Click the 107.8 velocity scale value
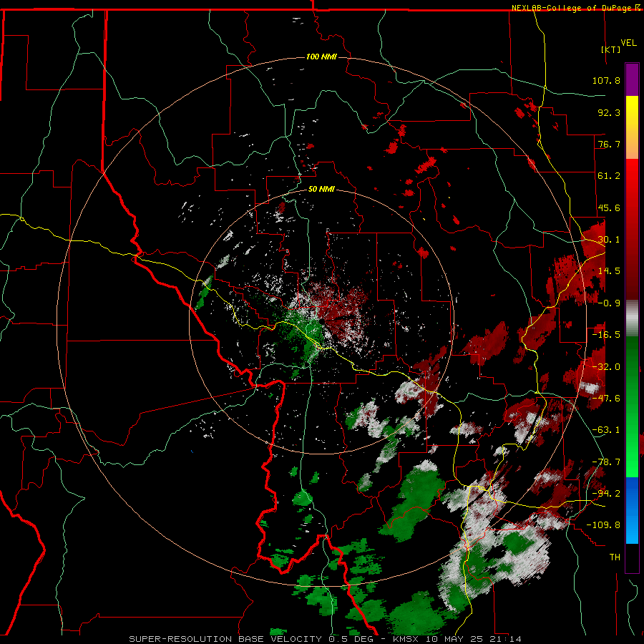 (x=606, y=80)
